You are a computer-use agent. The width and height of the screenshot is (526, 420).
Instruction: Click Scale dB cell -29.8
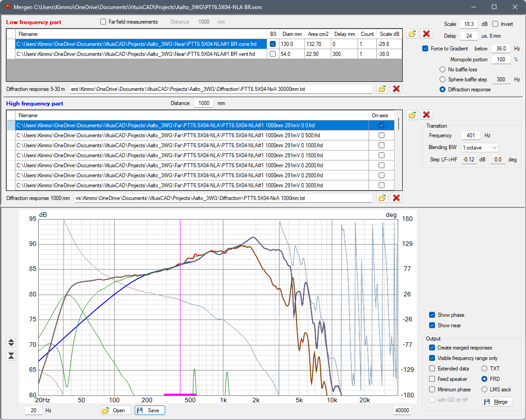pyautogui.click(x=389, y=44)
